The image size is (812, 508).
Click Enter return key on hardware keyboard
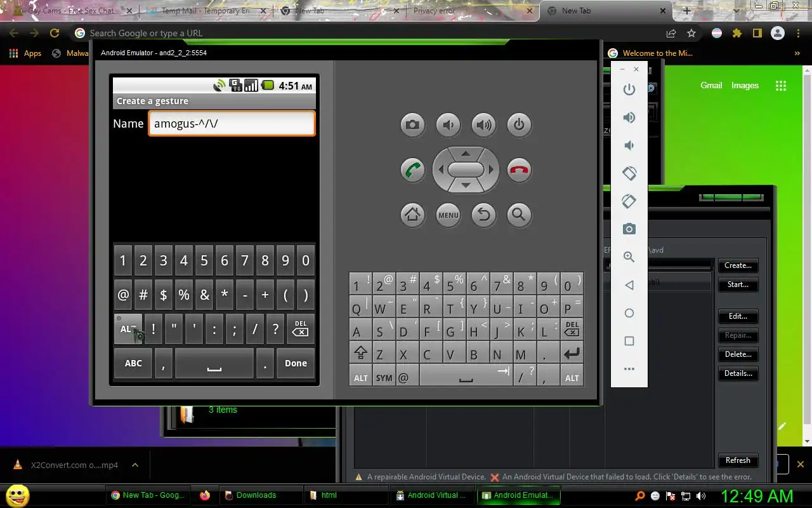[x=572, y=353]
